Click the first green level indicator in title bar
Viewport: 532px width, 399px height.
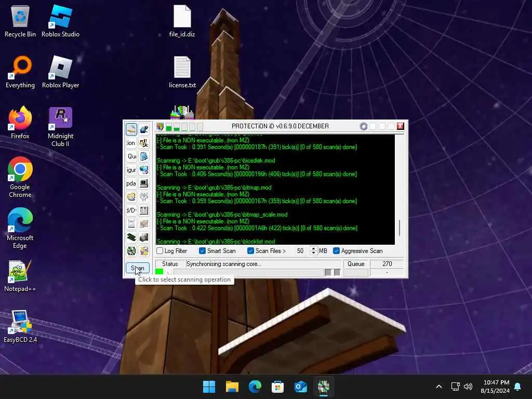169,127
